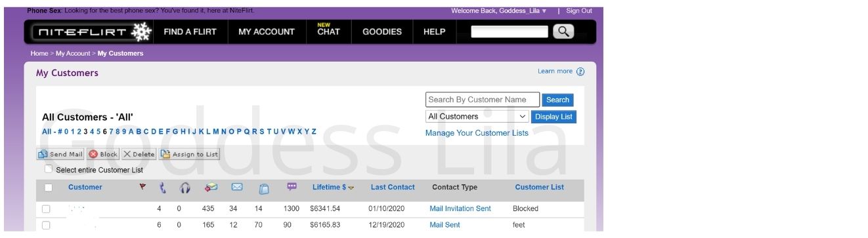Click the headphones column icon

click(184, 188)
